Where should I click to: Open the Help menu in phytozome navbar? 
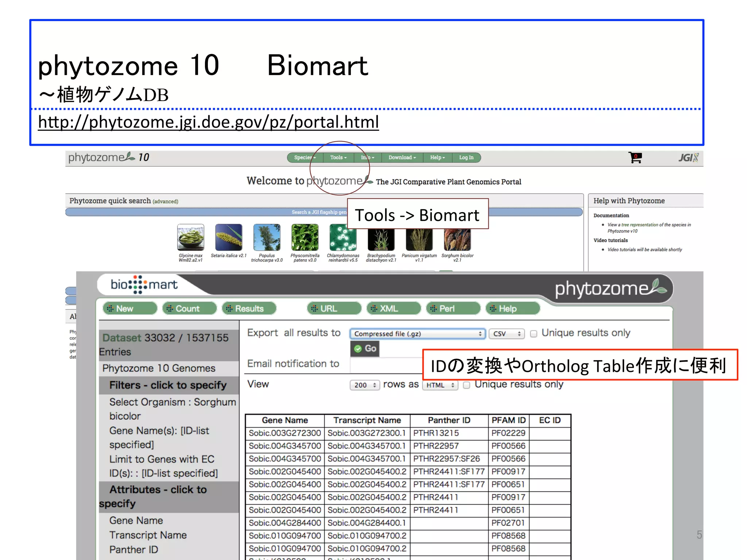pyautogui.click(x=438, y=157)
